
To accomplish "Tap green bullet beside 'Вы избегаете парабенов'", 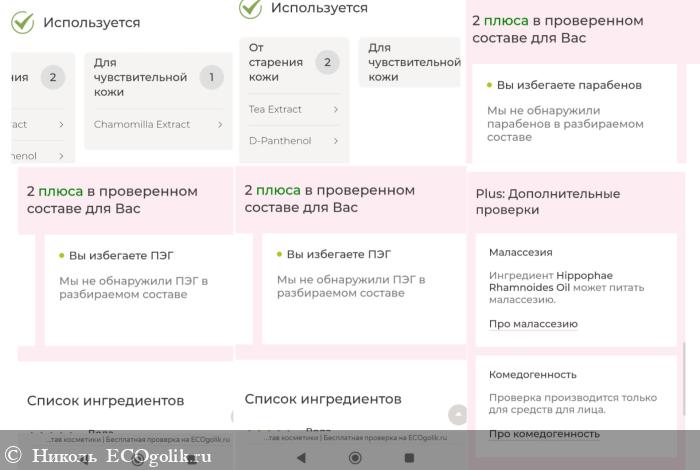I will (x=489, y=86).
